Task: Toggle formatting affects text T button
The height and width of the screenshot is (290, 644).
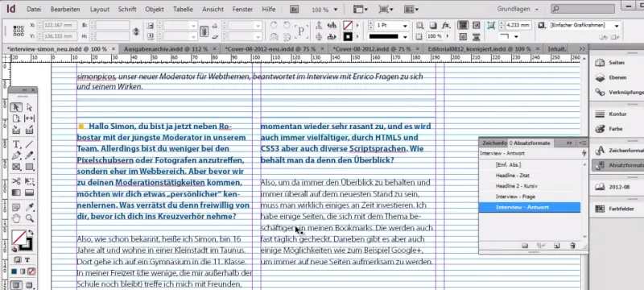Action: tap(27, 260)
